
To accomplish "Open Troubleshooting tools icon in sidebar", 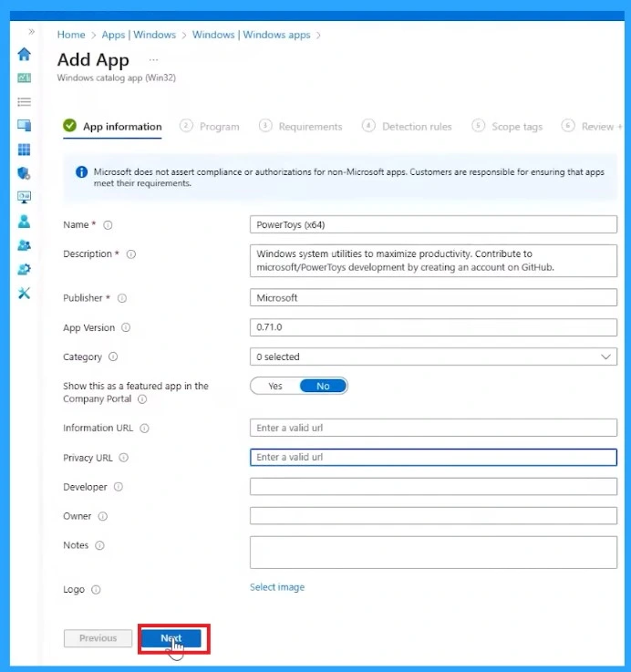I will (x=24, y=293).
